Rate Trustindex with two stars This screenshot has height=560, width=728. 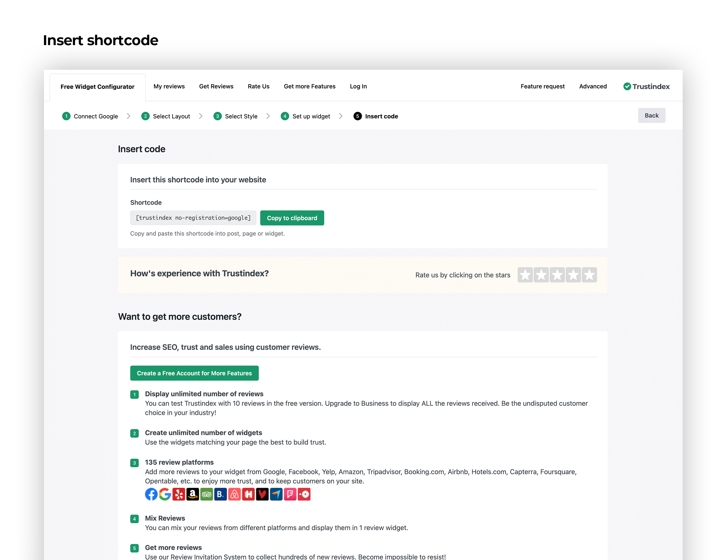pyautogui.click(x=541, y=275)
